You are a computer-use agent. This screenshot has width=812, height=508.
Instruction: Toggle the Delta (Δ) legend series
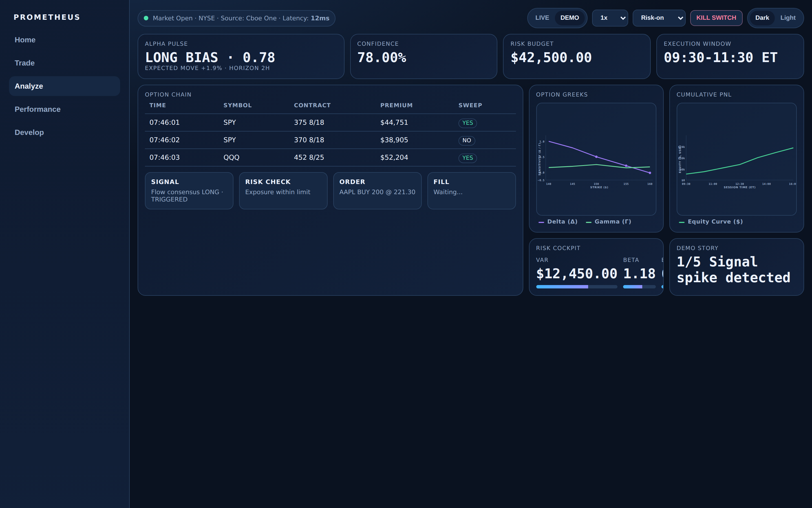[x=558, y=222]
